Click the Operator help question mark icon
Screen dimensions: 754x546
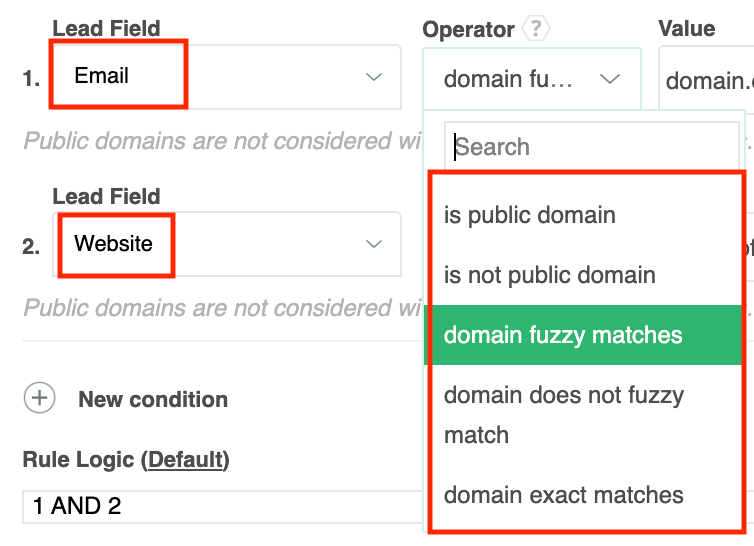[536, 29]
